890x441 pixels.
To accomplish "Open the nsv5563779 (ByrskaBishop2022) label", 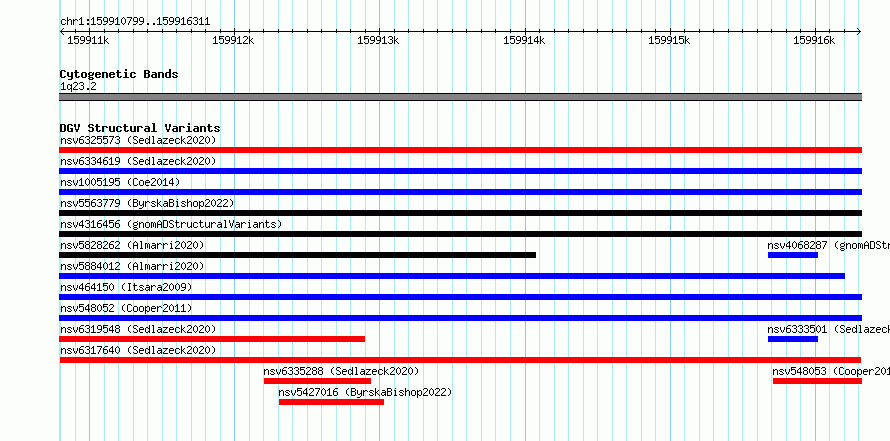I will tap(147, 203).
